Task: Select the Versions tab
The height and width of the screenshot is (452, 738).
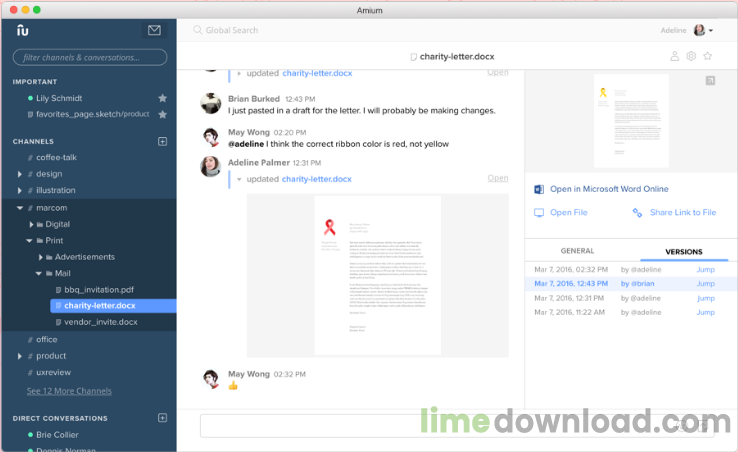Action: point(683,251)
